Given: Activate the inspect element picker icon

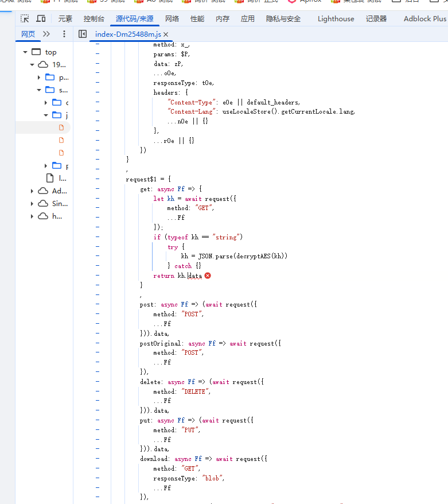Looking at the screenshot, I should click(x=25, y=19).
